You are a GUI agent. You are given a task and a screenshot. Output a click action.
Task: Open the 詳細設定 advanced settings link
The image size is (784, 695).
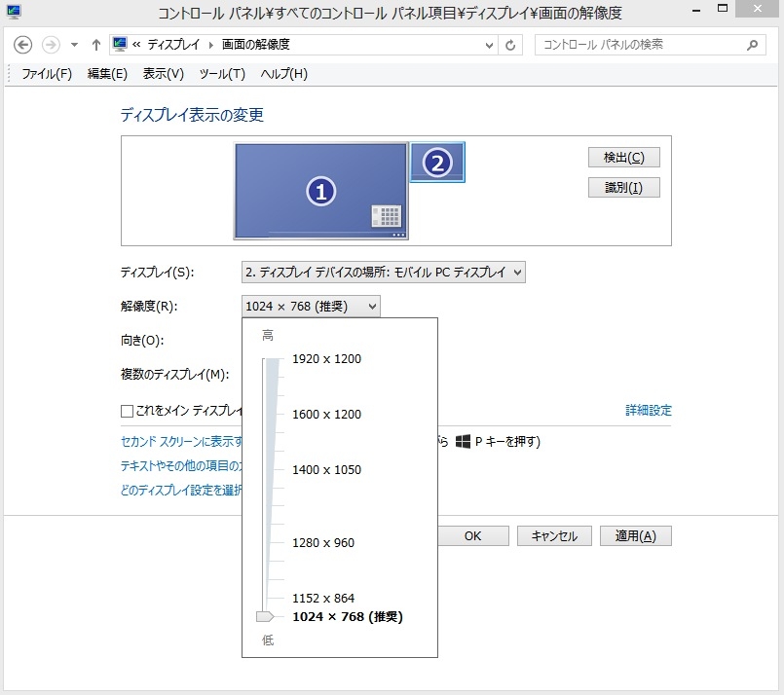point(649,411)
